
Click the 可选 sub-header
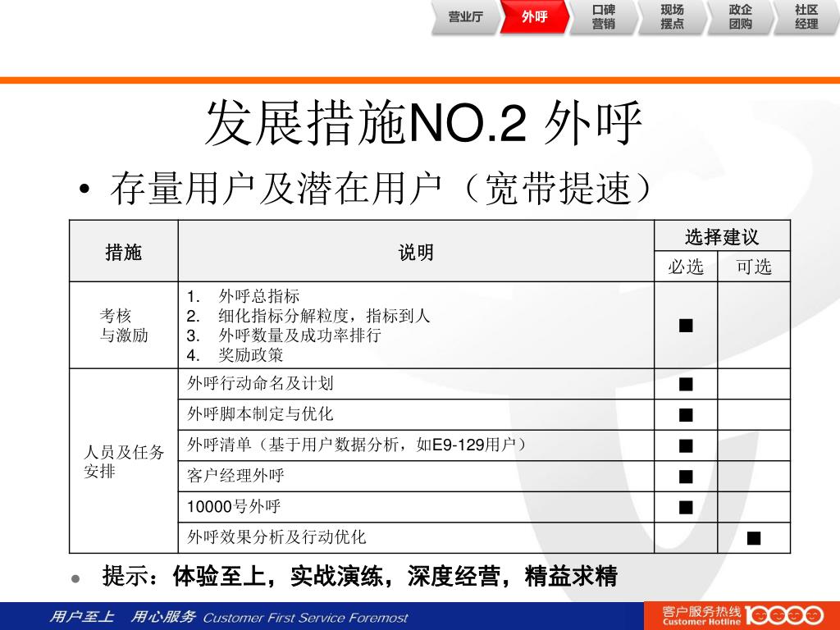[754, 267]
